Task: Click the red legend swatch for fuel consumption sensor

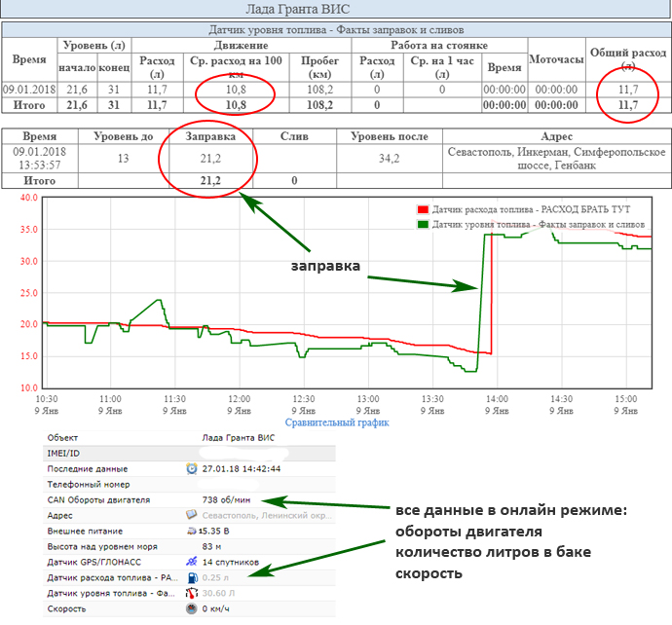Action: coord(422,209)
